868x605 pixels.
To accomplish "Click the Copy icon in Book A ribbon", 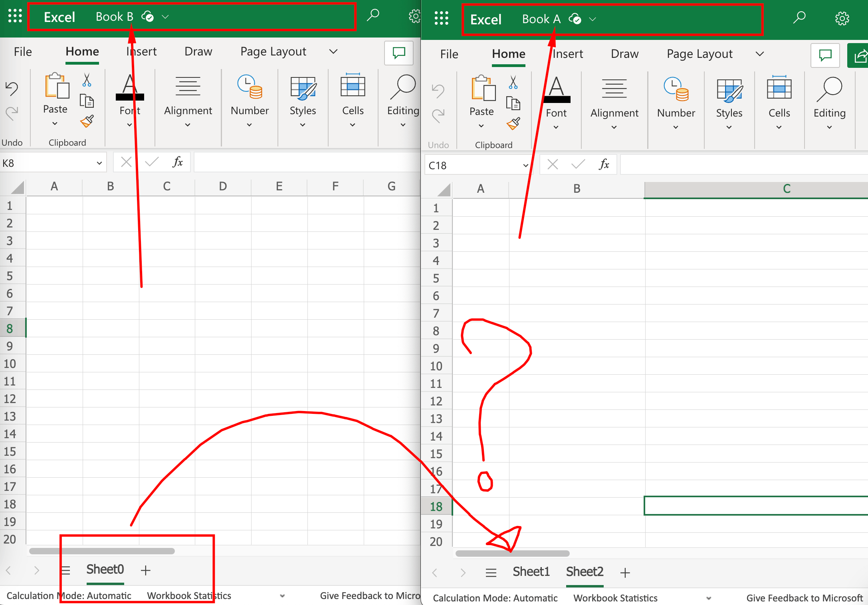I will point(513,103).
